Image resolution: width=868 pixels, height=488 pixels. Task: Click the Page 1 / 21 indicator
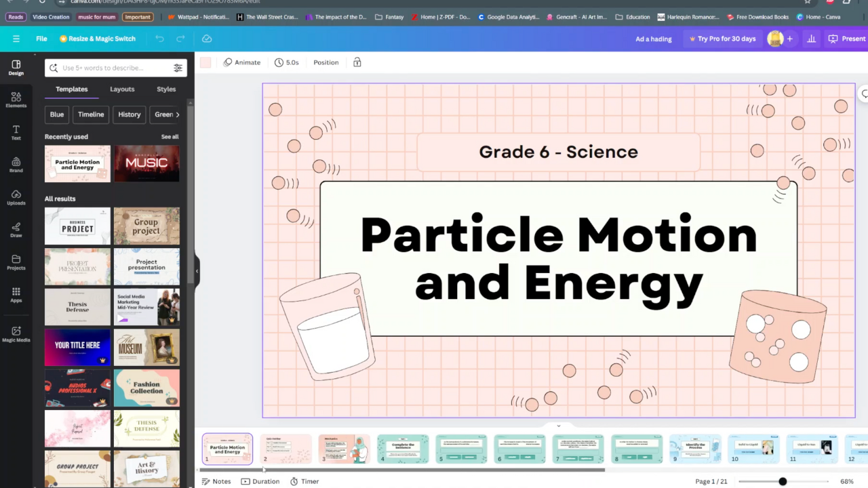click(711, 481)
